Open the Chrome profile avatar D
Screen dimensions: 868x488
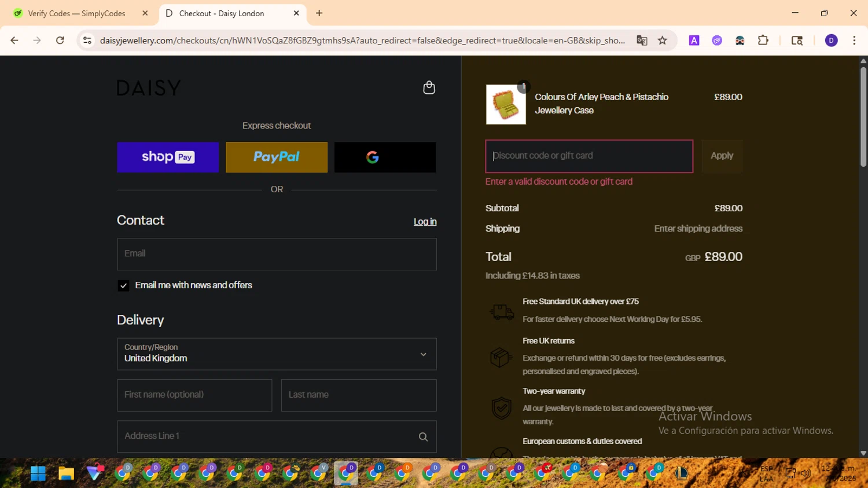tap(831, 41)
